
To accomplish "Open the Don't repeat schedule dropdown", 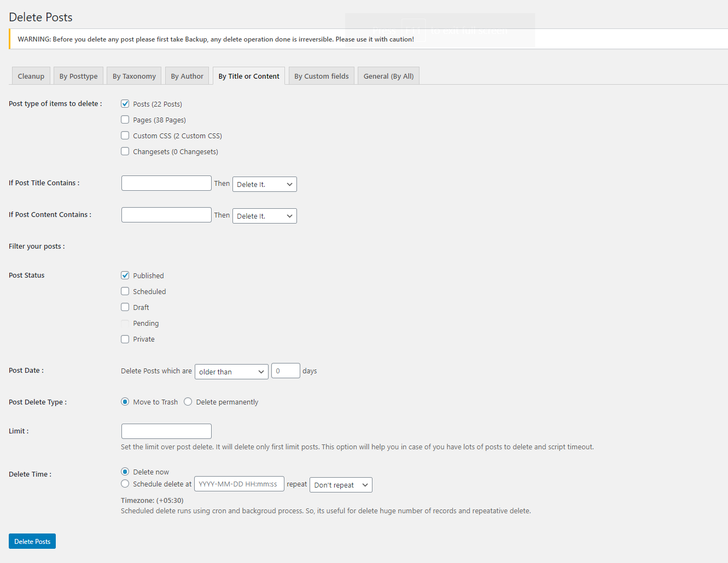I will click(341, 484).
